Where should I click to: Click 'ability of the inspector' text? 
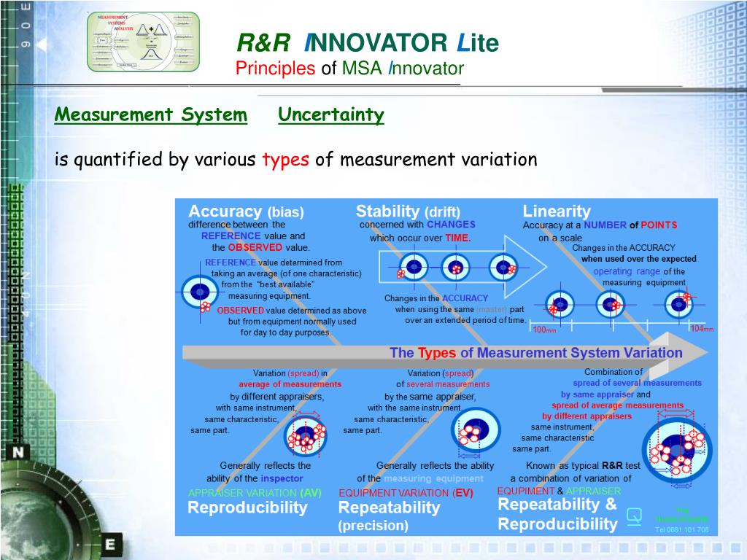click(255, 478)
